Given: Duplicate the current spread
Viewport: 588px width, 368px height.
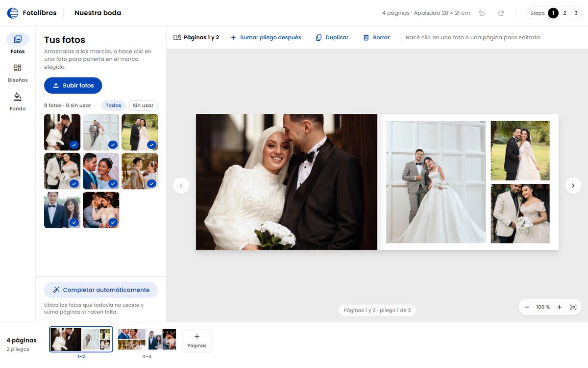Looking at the screenshot, I should click(332, 37).
